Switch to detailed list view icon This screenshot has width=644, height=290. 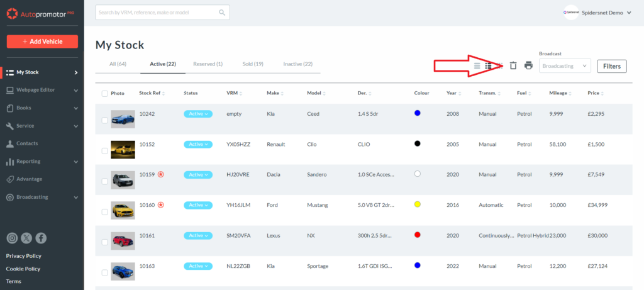pos(488,65)
